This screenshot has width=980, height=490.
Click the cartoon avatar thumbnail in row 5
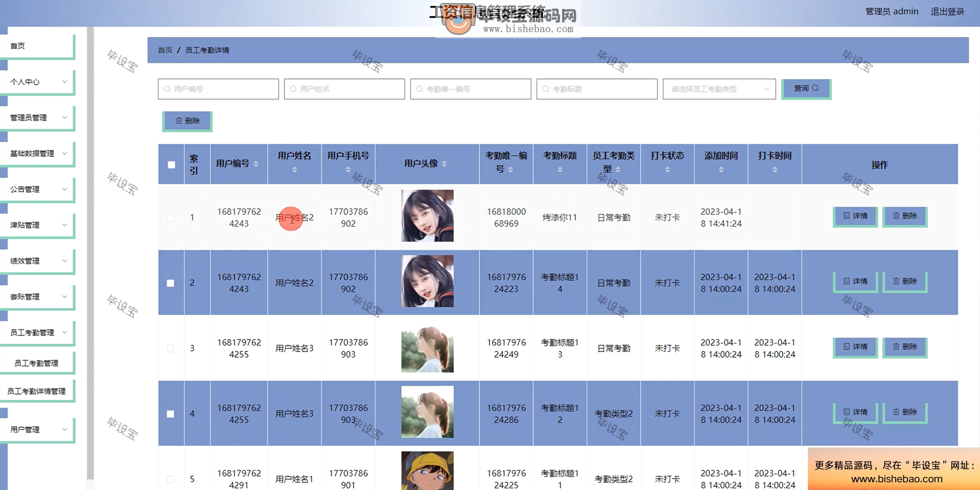tap(428, 470)
